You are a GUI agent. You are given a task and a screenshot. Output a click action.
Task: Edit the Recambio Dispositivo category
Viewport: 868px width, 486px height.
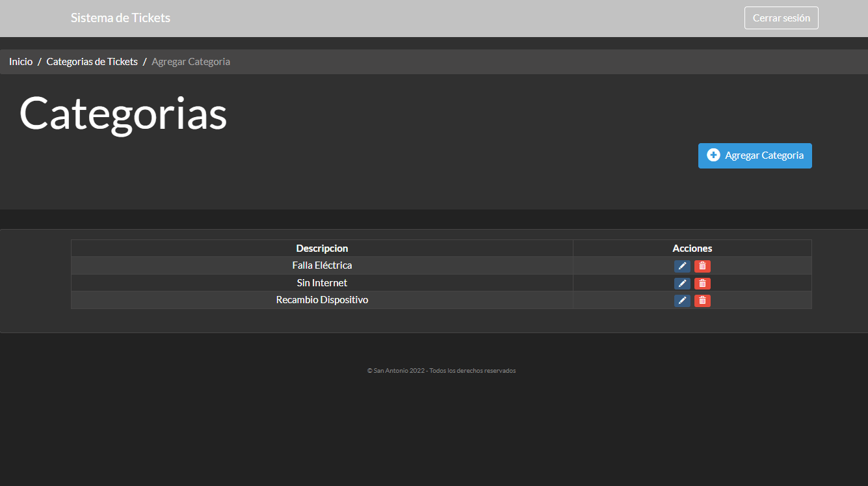coord(682,301)
